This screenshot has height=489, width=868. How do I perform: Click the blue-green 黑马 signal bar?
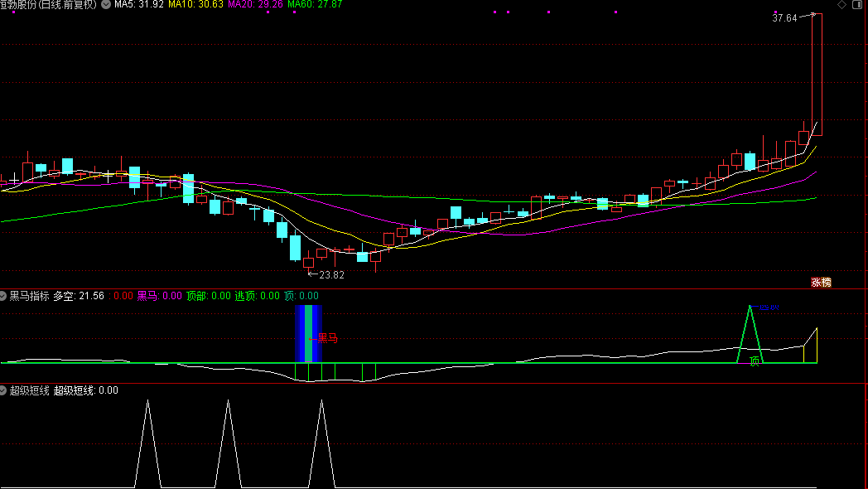[308, 334]
